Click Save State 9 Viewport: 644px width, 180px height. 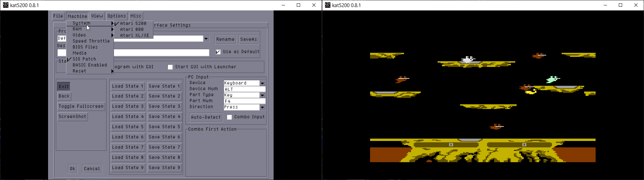tap(165, 168)
